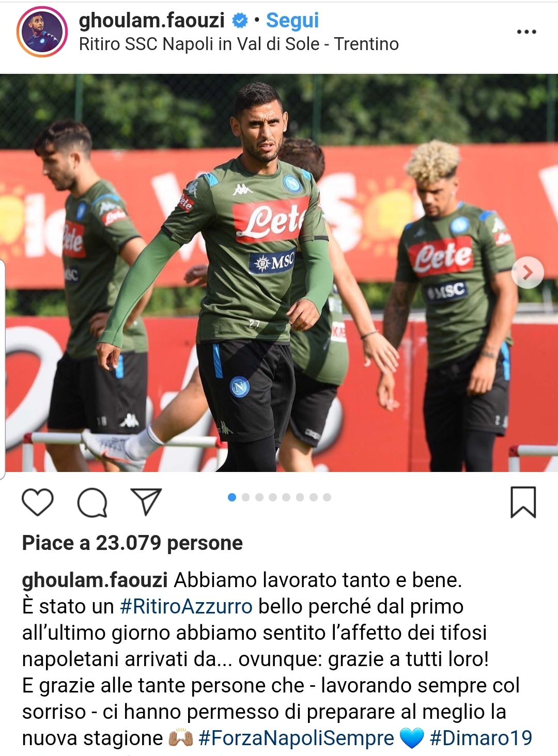The width and height of the screenshot is (558, 756).
Task: Share post with paper plane icon
Action: click(146, 501)
